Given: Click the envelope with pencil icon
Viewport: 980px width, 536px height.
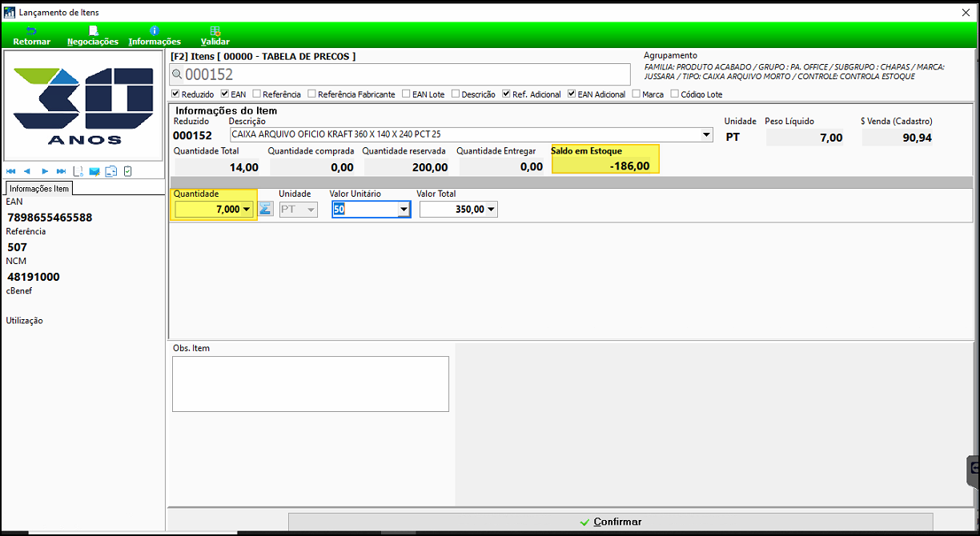Looking at the screenshot, I should pyautogui.click(x=94, y=171).
